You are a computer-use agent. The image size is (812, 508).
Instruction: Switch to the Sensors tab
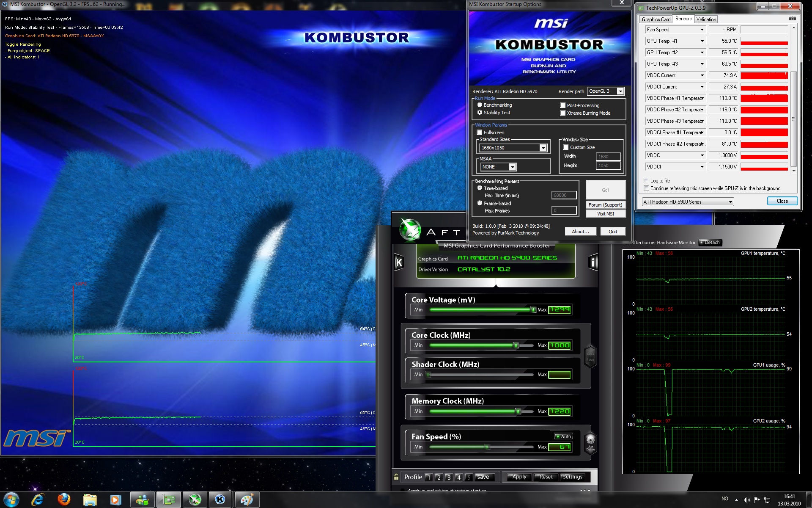pyautogui.click(x=683, y=19)
